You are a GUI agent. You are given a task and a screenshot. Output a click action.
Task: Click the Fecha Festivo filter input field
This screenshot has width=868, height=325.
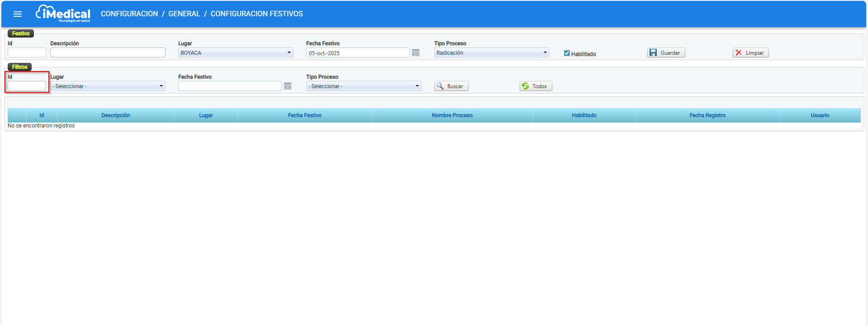[230, 86]
